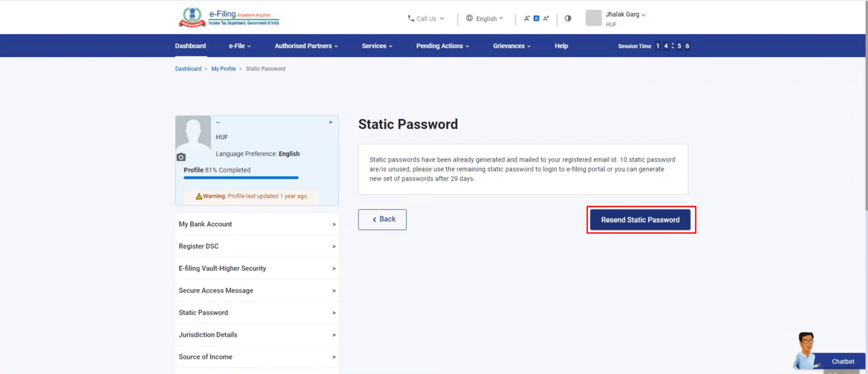Open the Services menu

[377, 46]
